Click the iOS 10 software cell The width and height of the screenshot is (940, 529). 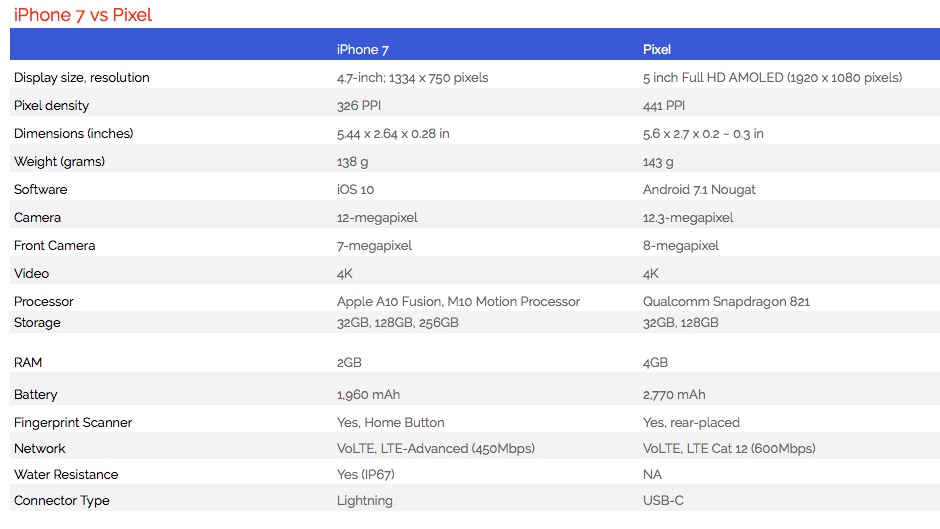[x=356, y=189]
